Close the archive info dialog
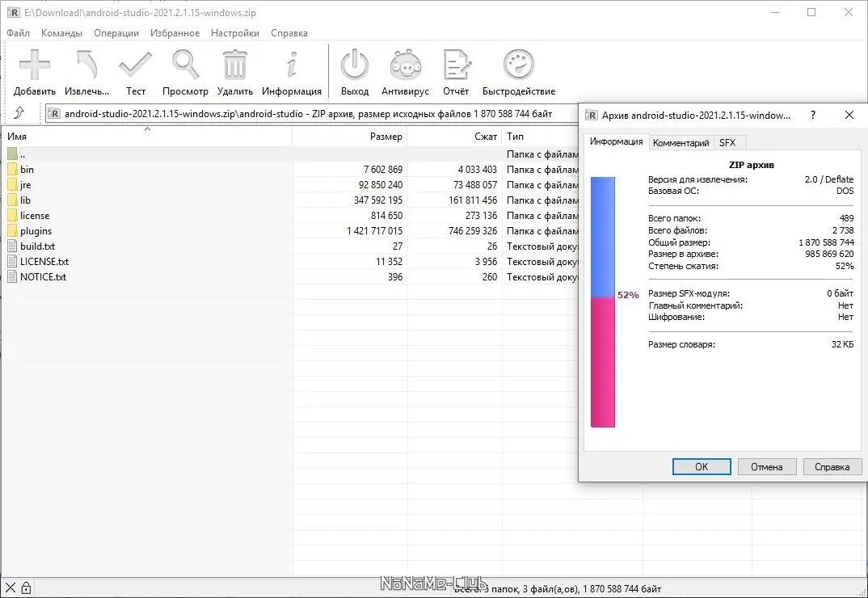The width and height of the screenshot is (868, 598). tap(849, 115)
